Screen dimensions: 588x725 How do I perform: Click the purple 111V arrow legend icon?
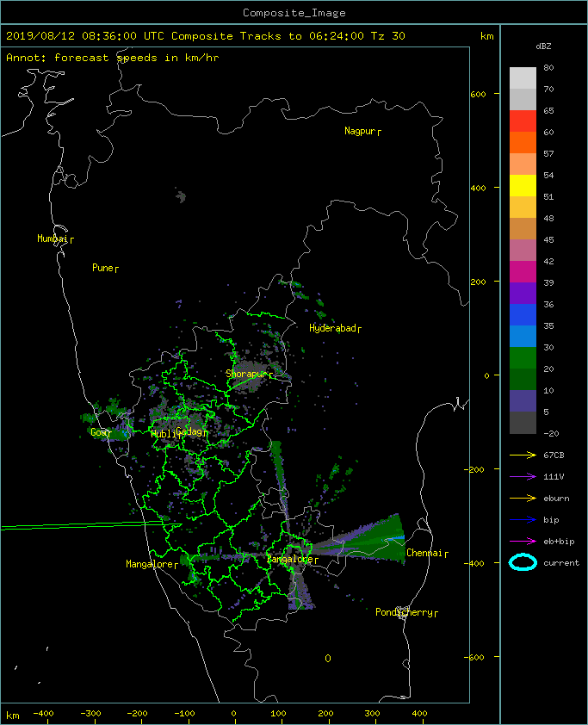(x=523, y=477)
